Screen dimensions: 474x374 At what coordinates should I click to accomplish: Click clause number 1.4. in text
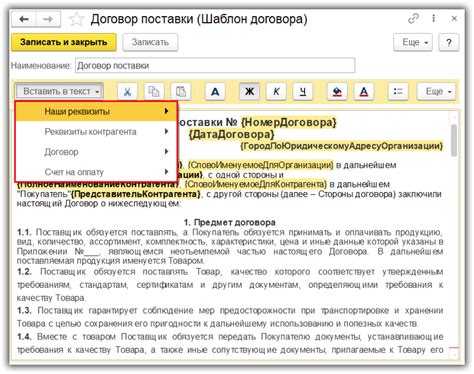coord(24,337)
